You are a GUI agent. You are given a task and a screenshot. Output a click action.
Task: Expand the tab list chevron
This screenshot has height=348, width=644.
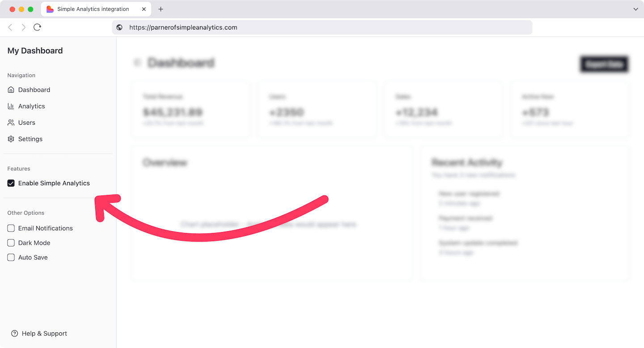(636, 9)
